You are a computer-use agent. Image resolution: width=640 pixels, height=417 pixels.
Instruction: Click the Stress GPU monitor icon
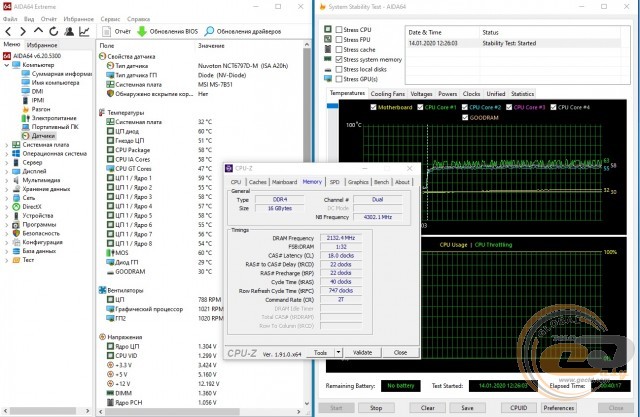pyautogui.click(x=328, y=79)
